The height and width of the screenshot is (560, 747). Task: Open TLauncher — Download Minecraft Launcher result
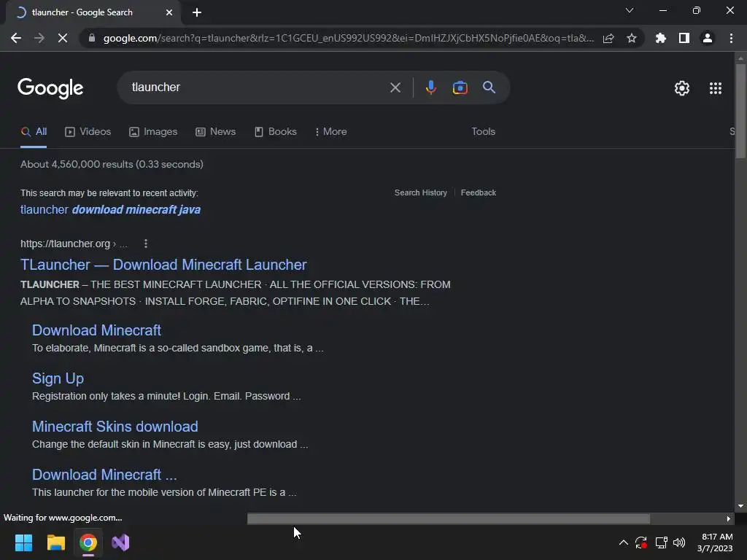click(163, 265)
